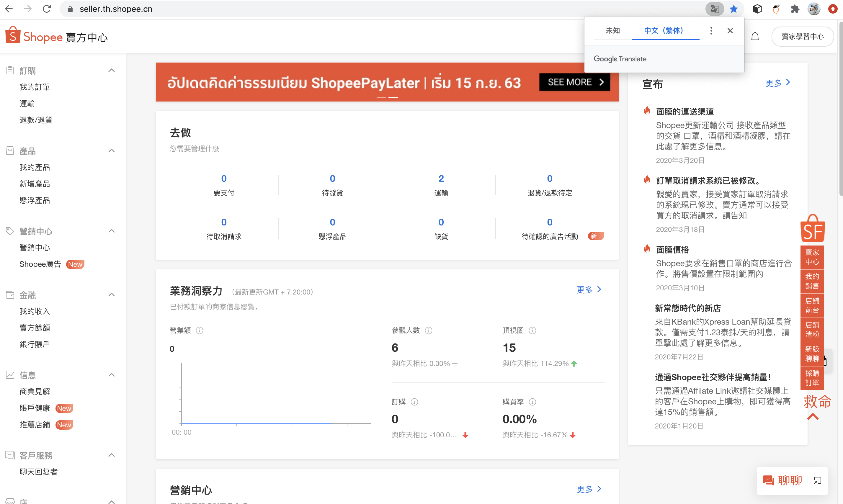Open 推薦店鋪 sidebar item

click(35, 425)
